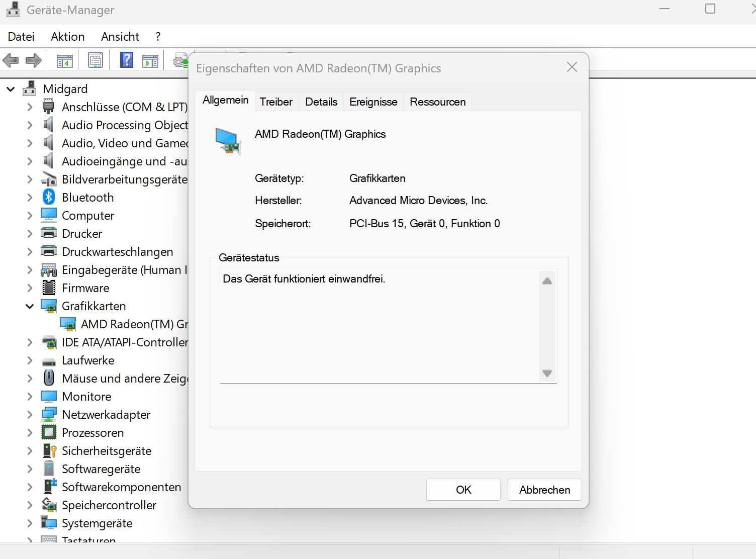Click inside the Gerätestatus text box

tap(380, 327)
